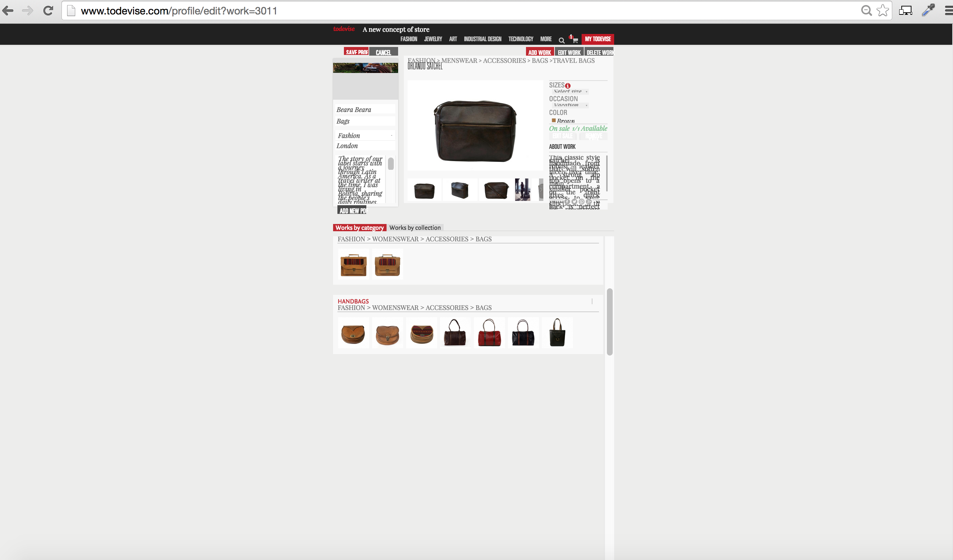Bookmark this page with the star icon
953x560 pixels.
click(x=883, y=10)
